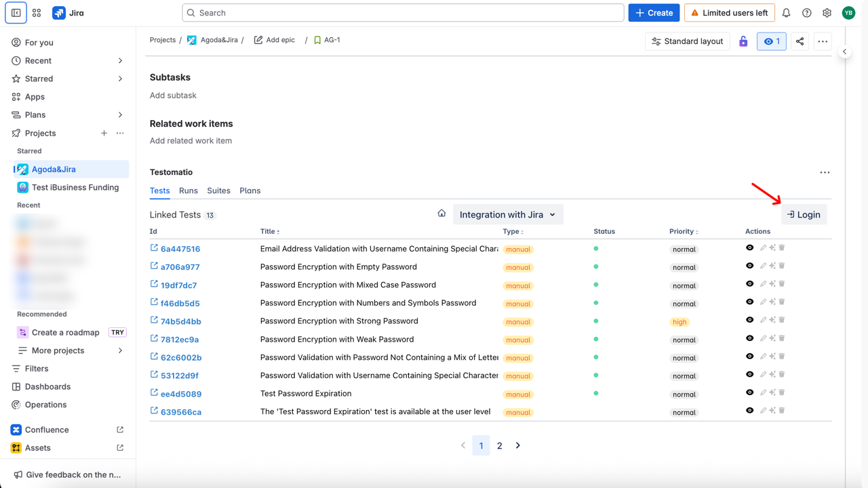Click the delete trash icon for Test Password Expiration
Screen dimensions: 868x488
point(782,392)
